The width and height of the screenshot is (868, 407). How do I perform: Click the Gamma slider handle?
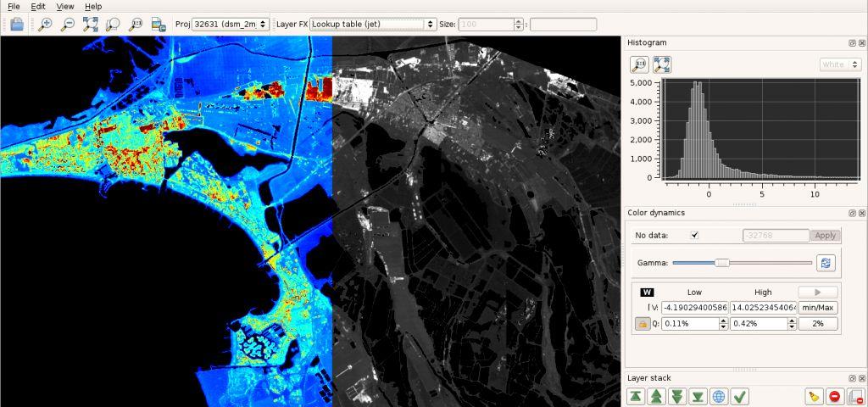tap(722, 263)
